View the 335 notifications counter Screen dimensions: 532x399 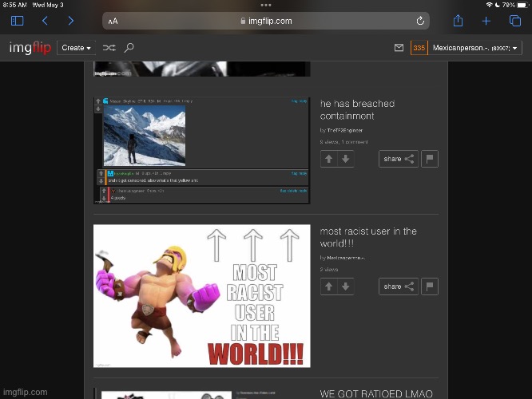point(419,48)
